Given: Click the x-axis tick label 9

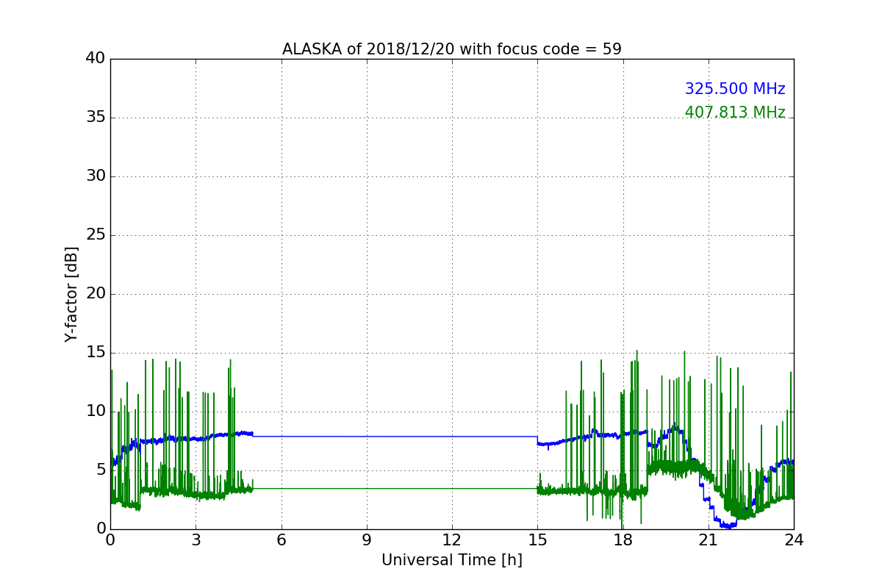Looking at the screenshot, I should 367,540.
